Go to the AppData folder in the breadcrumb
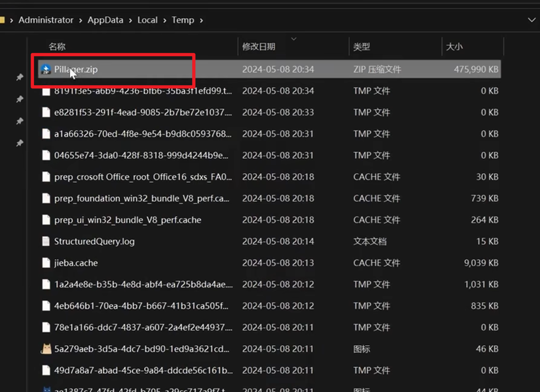This screenshot has width=540, height=392. [x=105, y=20]
